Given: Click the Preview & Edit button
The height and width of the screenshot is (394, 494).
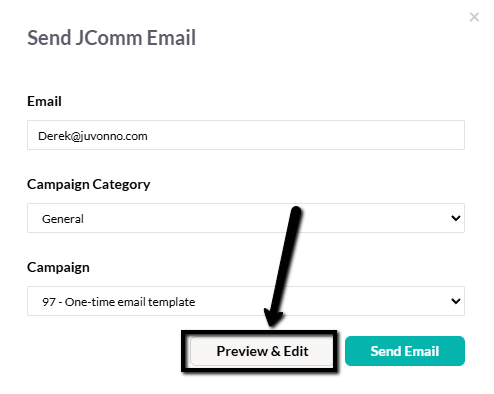Looking at the screenshot, I should click(x=262, y=351).
